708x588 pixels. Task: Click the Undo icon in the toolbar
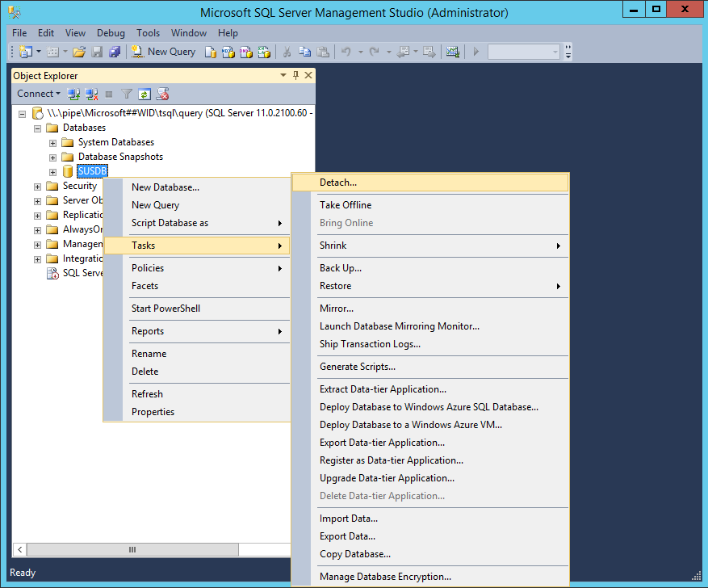coord(346,52)
